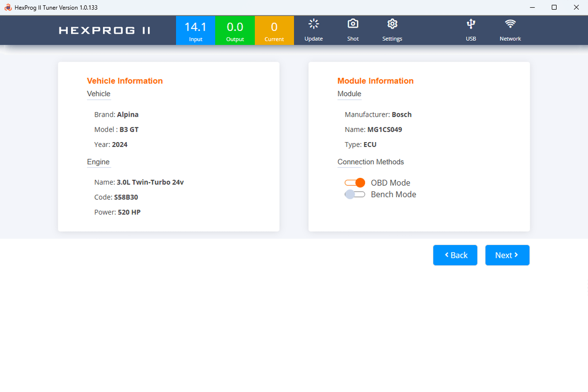
Task: Click the Engine section label
Action: tap(98, 162)
